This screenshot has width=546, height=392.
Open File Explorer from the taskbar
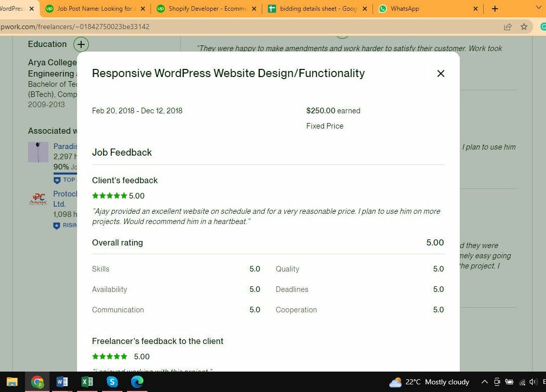(x=12, y=382)
